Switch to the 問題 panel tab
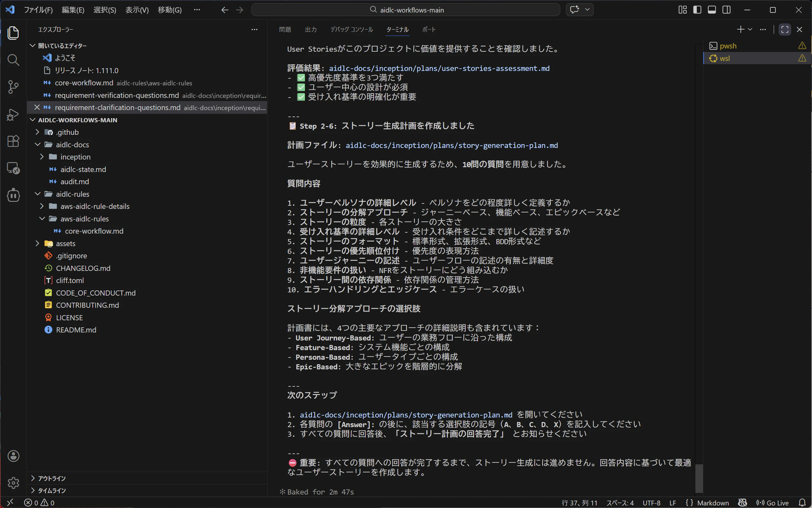Image resolution: width=812 pixels, height=508 pixels. coord(285,30)
